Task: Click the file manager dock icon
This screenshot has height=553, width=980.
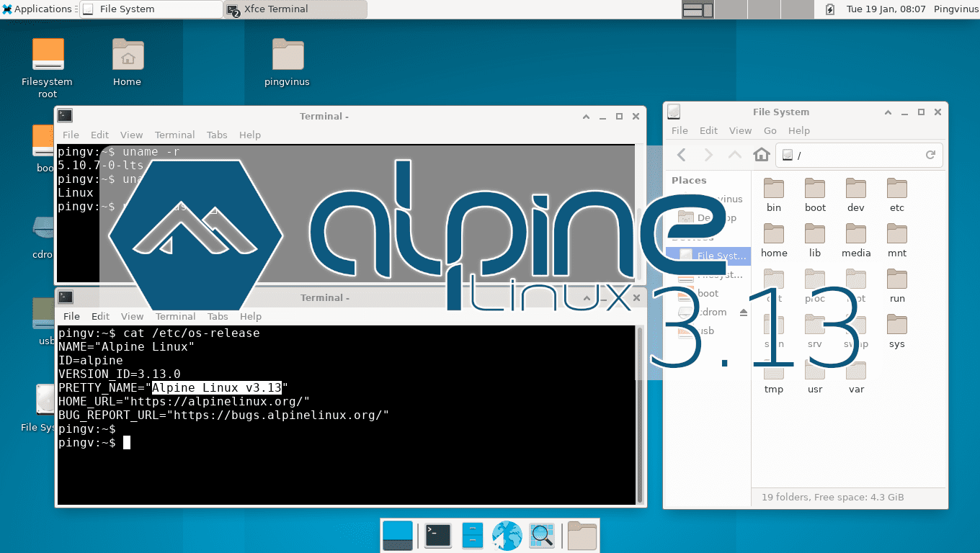Action: 472,535
